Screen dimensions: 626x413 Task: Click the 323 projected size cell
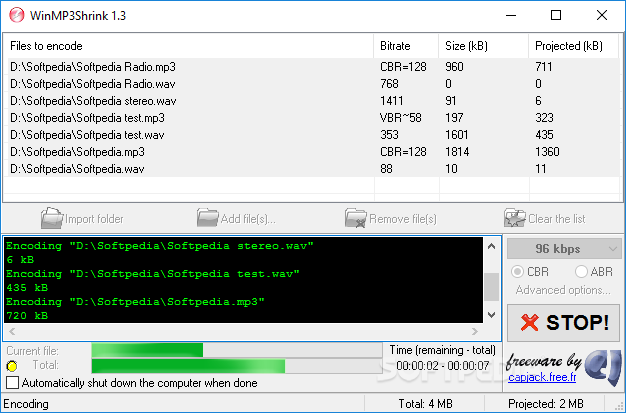click(x=545, y=118)
